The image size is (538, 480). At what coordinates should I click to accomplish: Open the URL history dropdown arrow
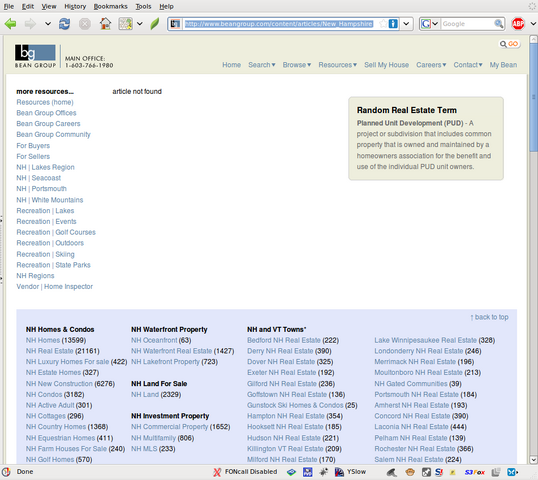pyautogui.click(x=406, y=24)
